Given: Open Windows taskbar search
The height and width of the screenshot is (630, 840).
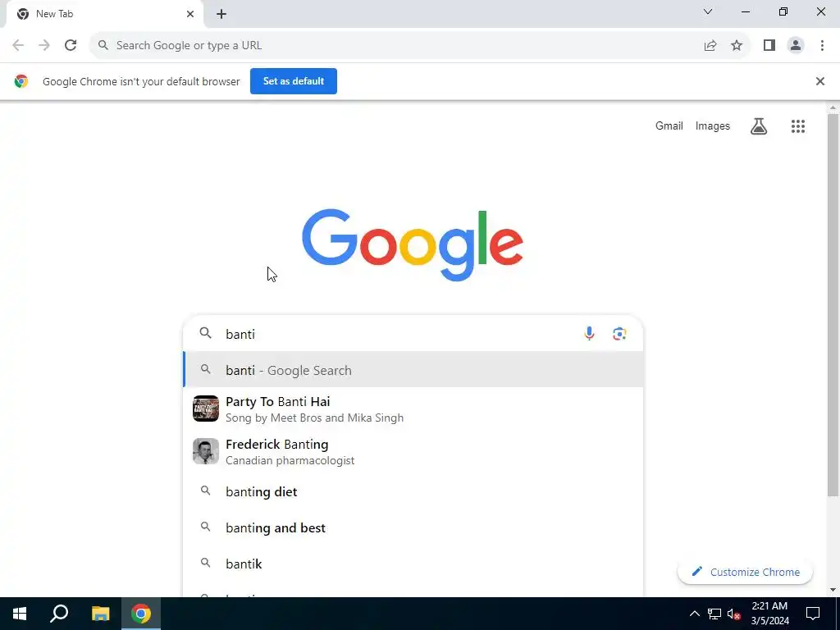Looking at the screenshot, I should pyautogui.click(x=59, y=614).
